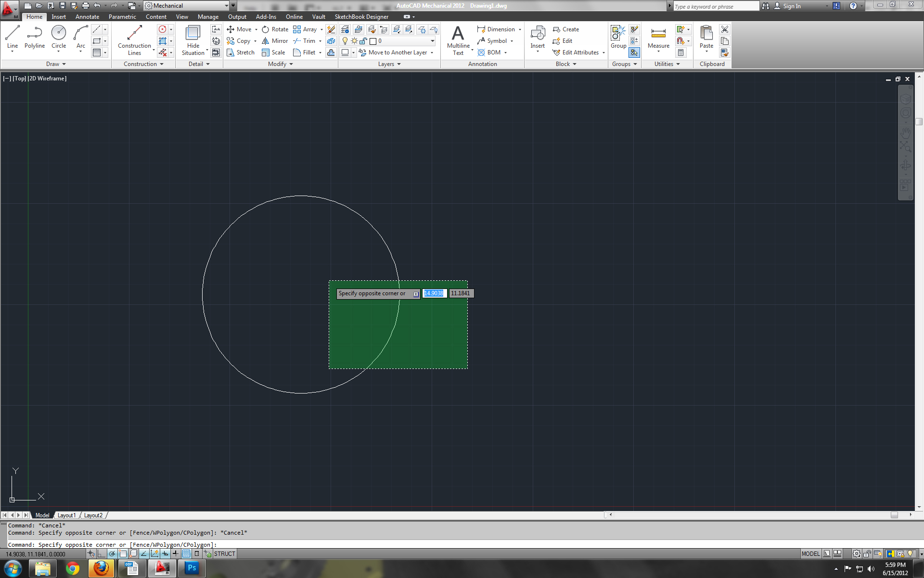Click Sign In
The height and width of the screenshot is (578, 924).
[x=787, y=6]
